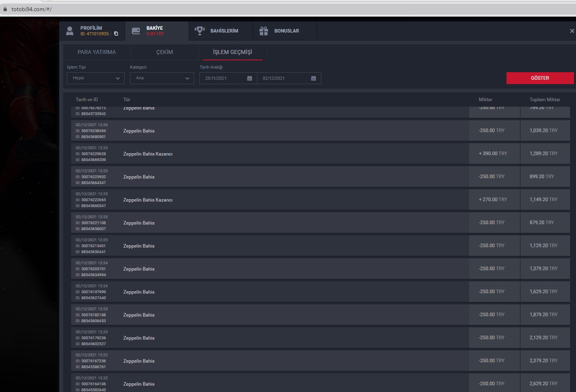Image resolution: width=576 pixels, height=392 pixels.
Task: Switch to Para Yatırma tab
Action: pyautogui.click(x=97, y=52)
